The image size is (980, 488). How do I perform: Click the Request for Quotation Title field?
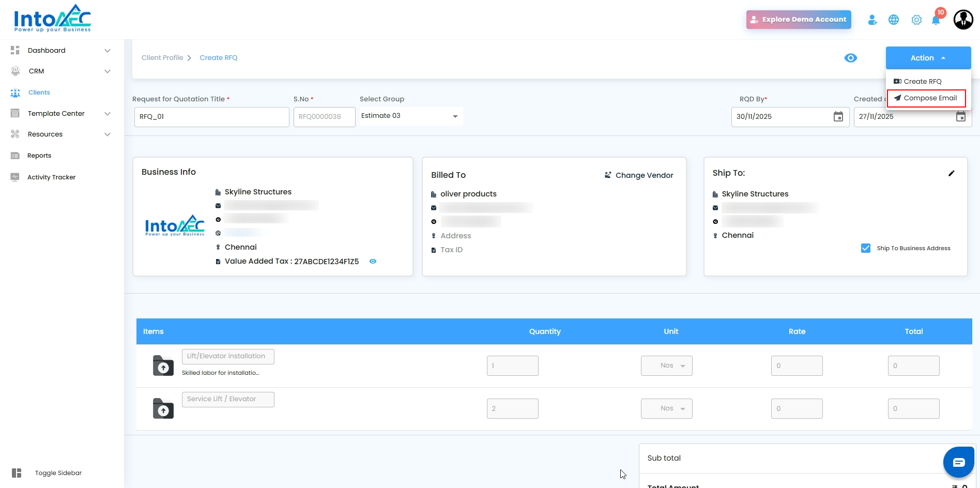tap(211, 117)
